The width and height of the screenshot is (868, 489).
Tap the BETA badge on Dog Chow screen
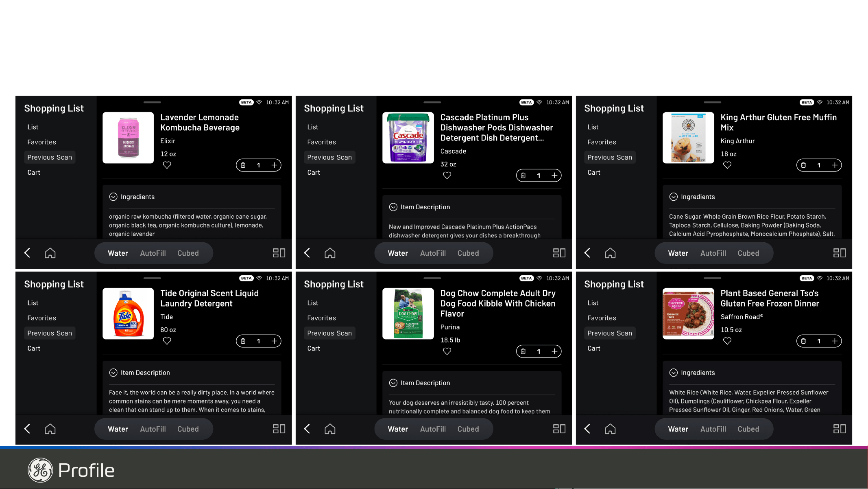coord(526,278)
